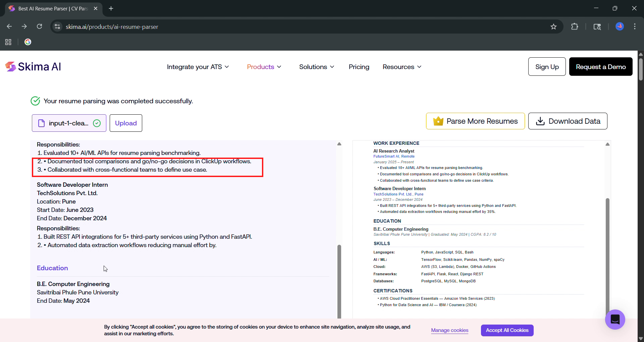Click scroll-up arrow of parsed results panel
This screenshot has width=644, height=342.
[339, 144]
